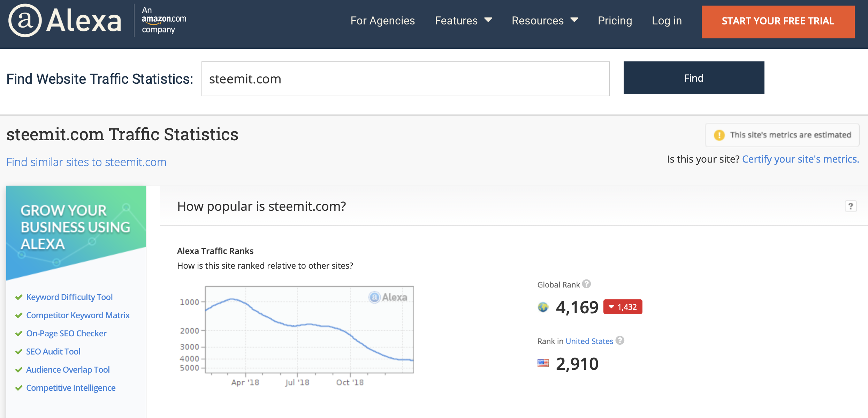Click the Log in link
The image size is (868, 418).
tap(667, 21)
